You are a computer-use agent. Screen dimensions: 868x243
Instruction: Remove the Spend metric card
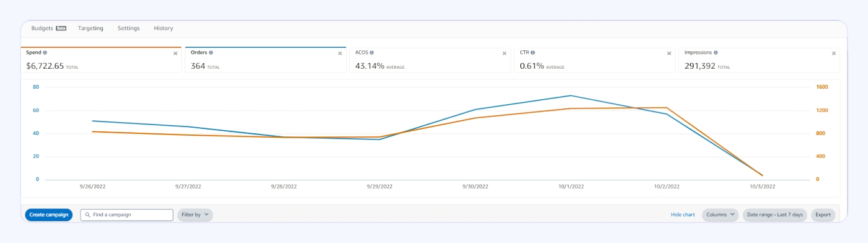click(175, 53)
